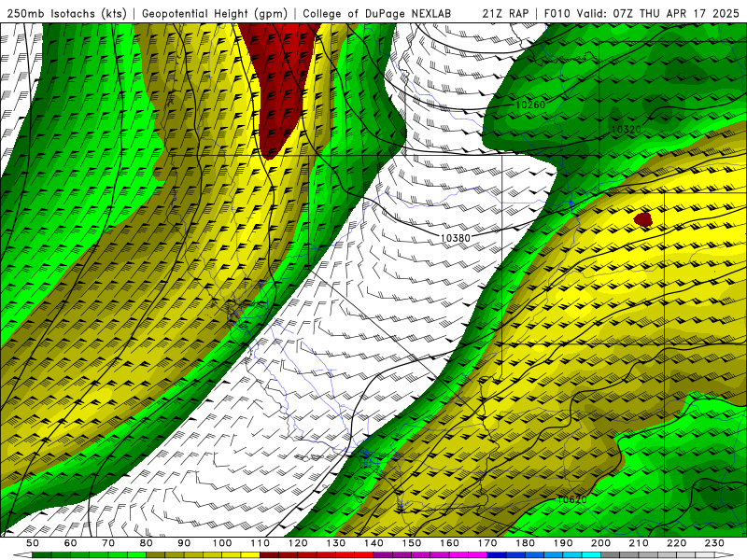Click the small dark red isotach maximum spot

coord(643,219)
